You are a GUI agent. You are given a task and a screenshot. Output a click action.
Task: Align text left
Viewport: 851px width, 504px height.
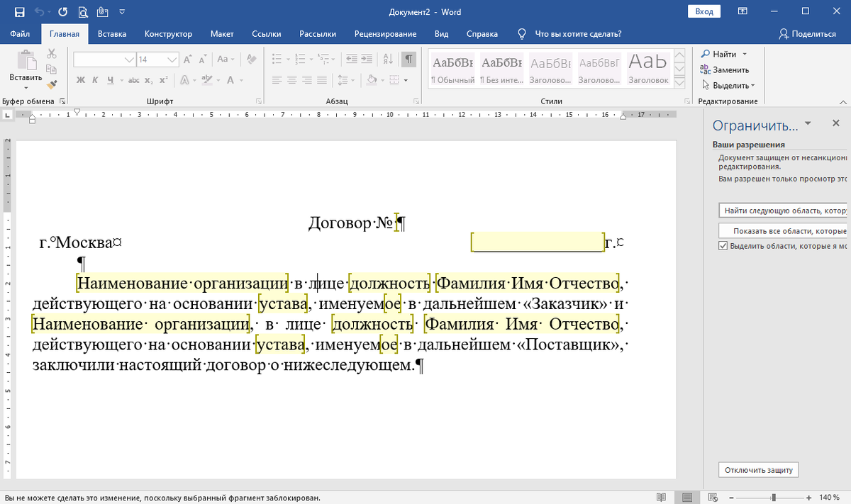click(x=277, y=80)
